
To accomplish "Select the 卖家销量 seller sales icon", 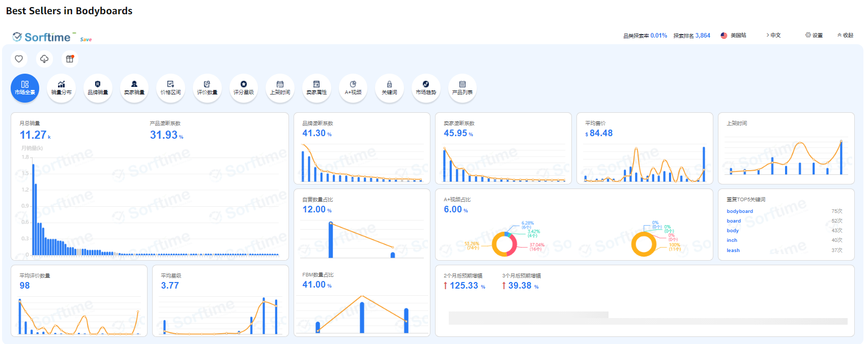I will 134,88.
